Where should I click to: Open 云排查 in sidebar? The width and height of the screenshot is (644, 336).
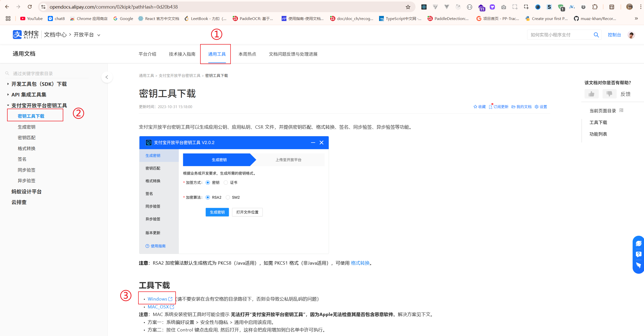pyautogui.click(x=19, y=202)
